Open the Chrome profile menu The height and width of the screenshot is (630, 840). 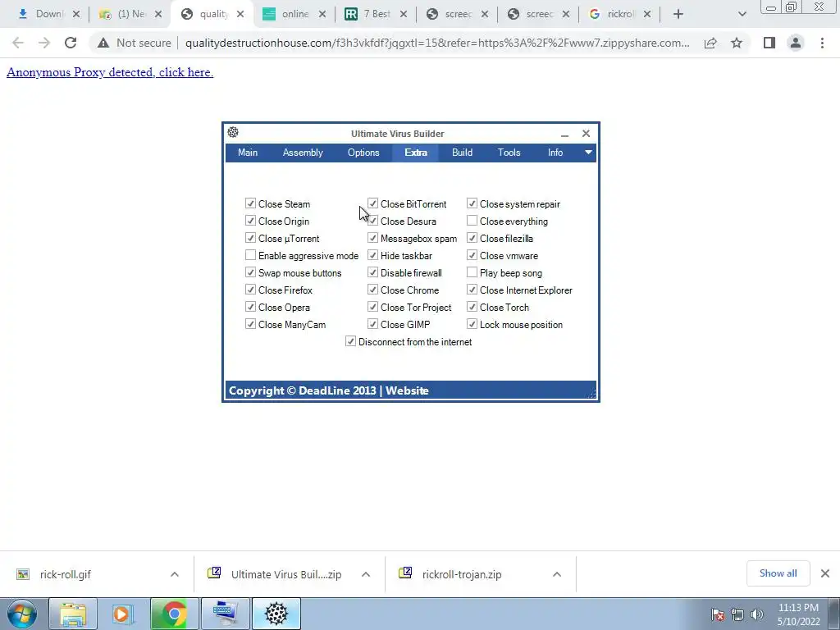pos(796,43)
